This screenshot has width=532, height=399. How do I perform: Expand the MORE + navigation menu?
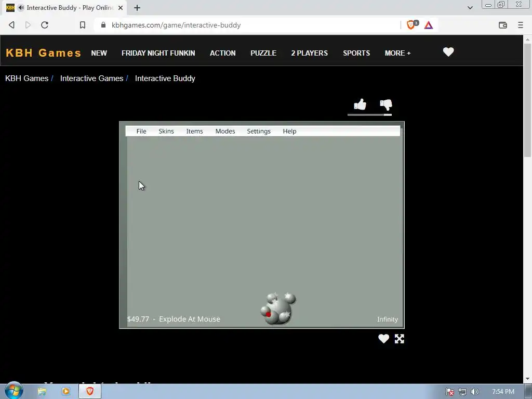click(x=397, y=54)
